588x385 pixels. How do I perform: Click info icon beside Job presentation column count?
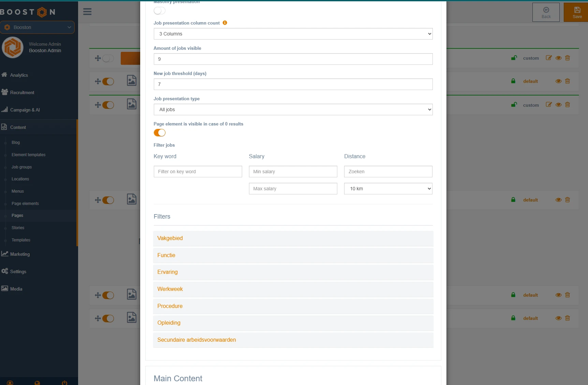(225, 23)
